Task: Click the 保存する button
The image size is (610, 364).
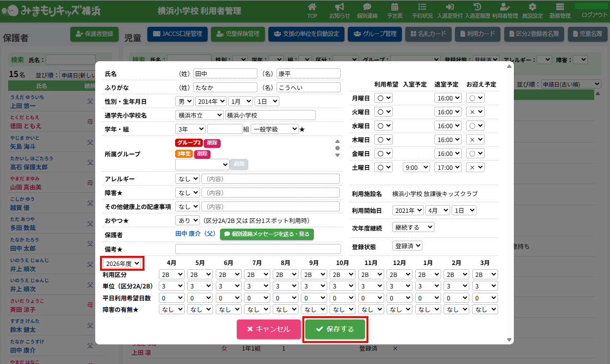Action: [335, 329]
